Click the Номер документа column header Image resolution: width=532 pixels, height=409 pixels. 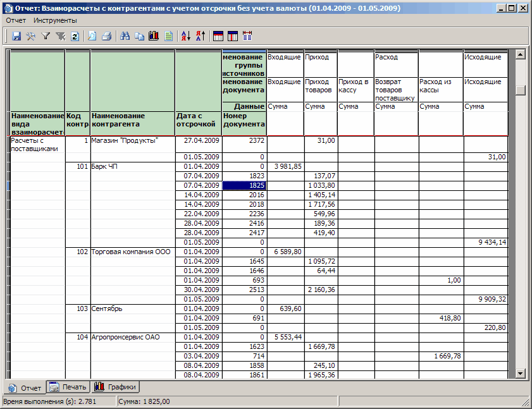point(244,124)
